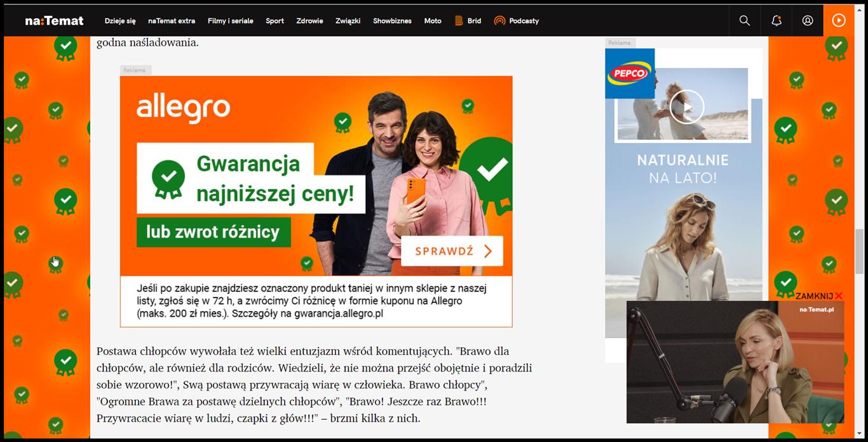Click the Reklama label above Allegro banner
The image size is (868, 442).
click(135, 70)
